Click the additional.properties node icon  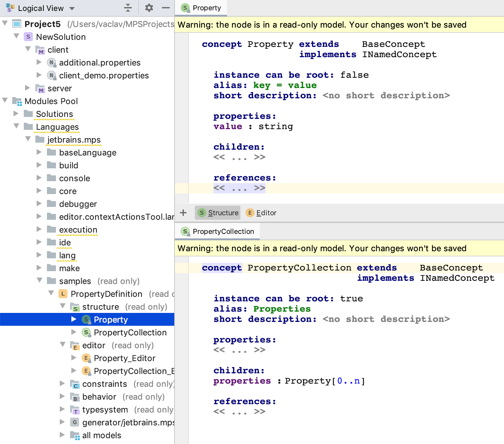(51, 63)
